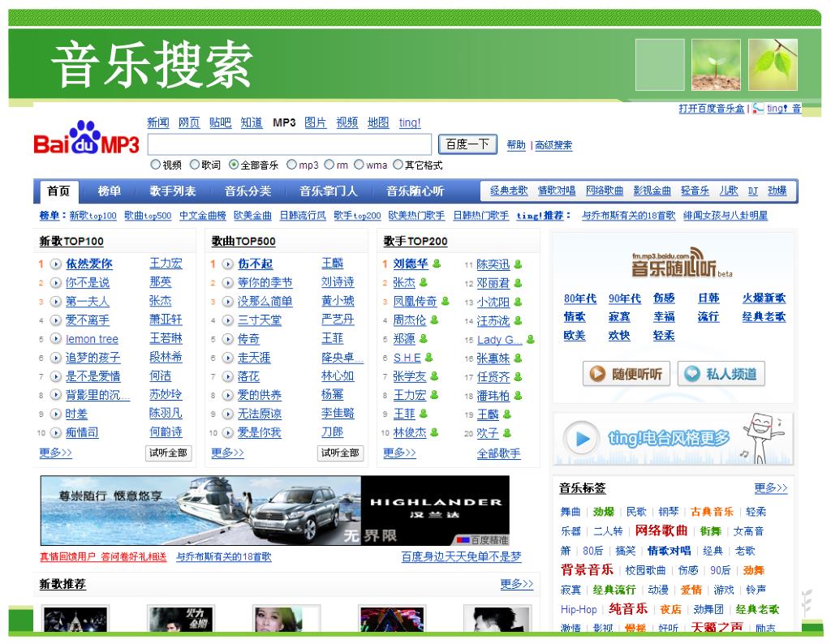Viewport: 831px width, 644px height.
Task: Play the song 无法原谅
Action: coord(228,414)
